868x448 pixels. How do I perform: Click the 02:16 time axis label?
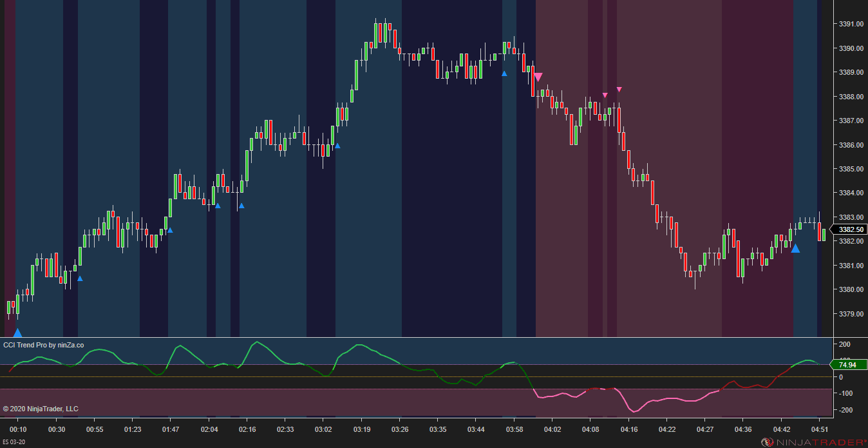pyautogui.click(x=247, y=429)
